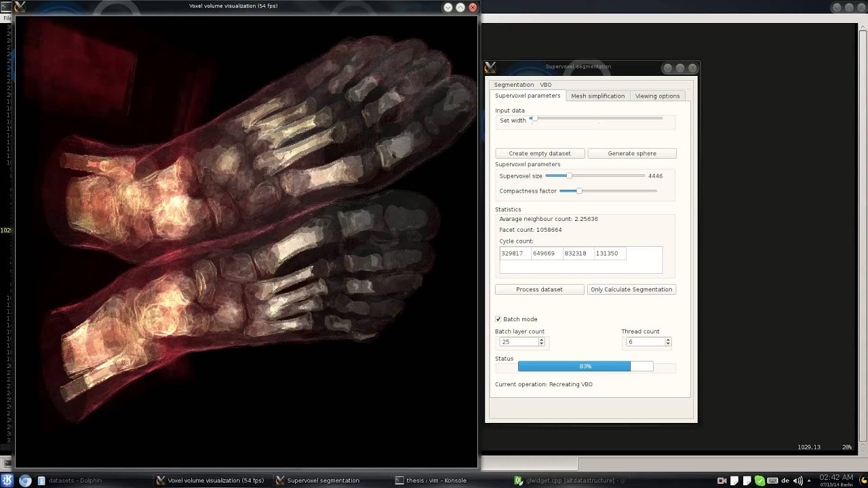Click the Batch layer count input field
The image size is (868, 488).
tap(519, 342)
